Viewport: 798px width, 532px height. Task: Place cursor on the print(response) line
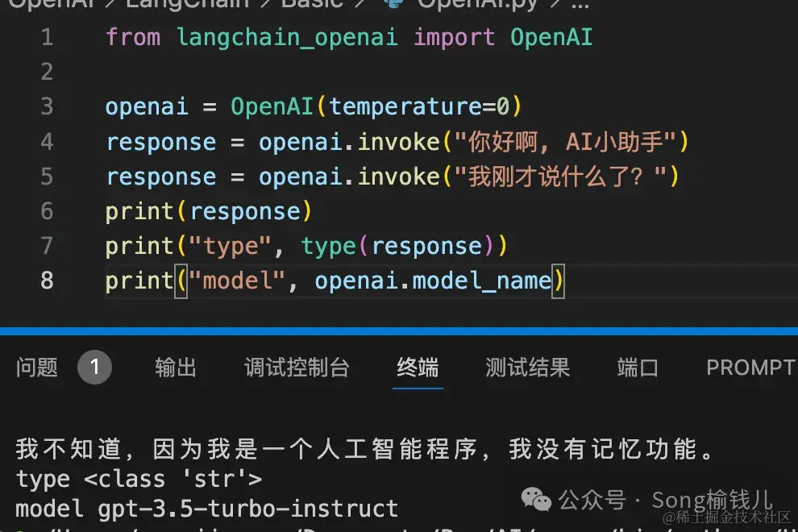click(208, 211)
